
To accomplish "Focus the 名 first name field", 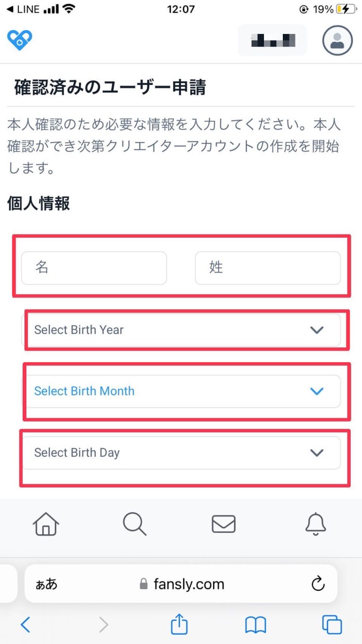I will pyautogui.click(x=94, y=268).
